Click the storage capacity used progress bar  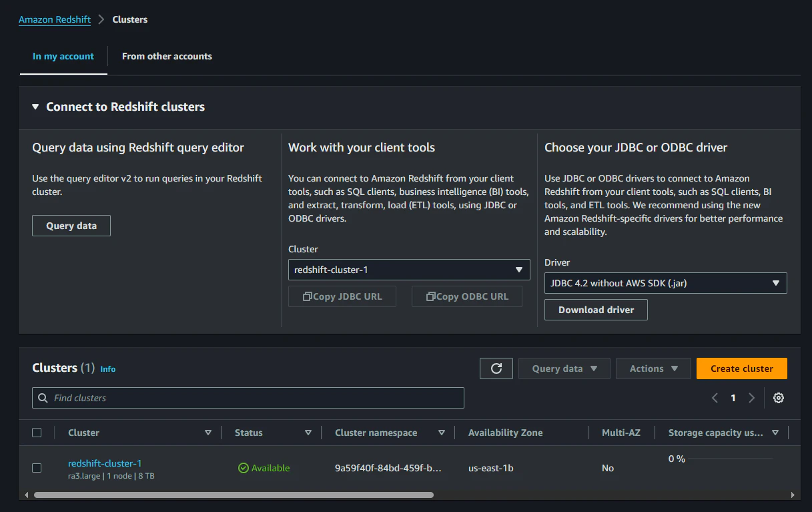click(x=730, y=459)
